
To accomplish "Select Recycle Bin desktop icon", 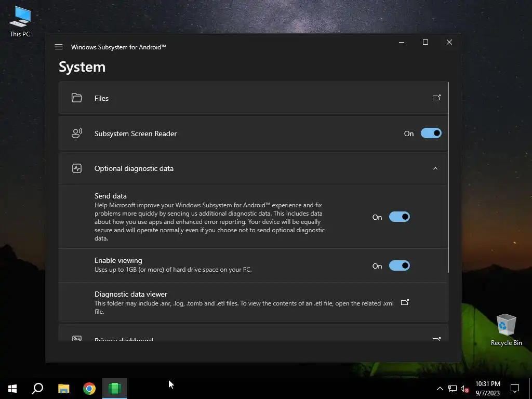I will tap(506, 330).
